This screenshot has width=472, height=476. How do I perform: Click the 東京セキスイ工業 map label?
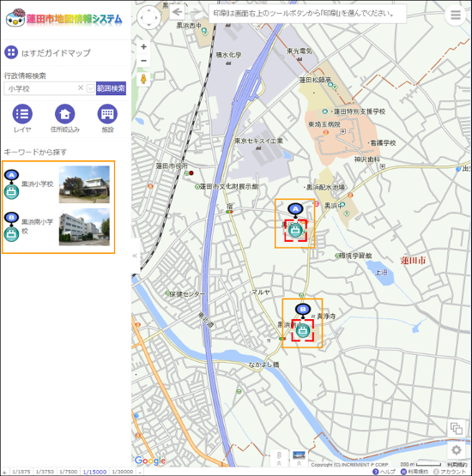pos(258,141)
